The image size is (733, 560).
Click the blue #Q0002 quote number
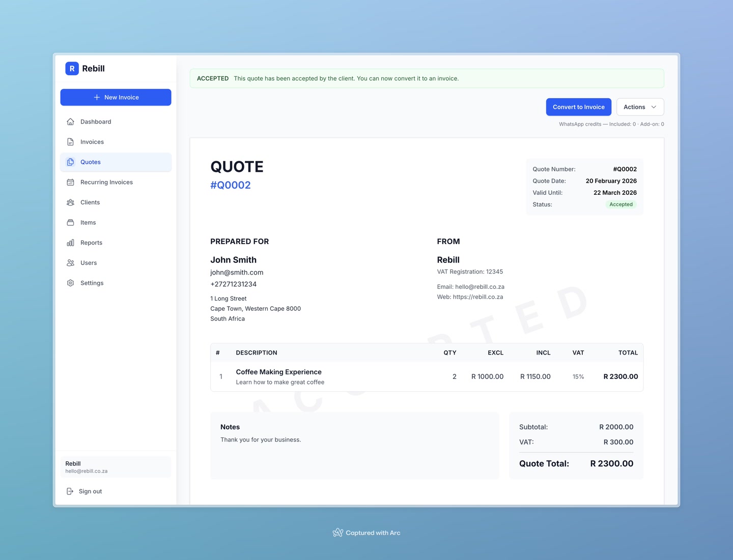231,185
